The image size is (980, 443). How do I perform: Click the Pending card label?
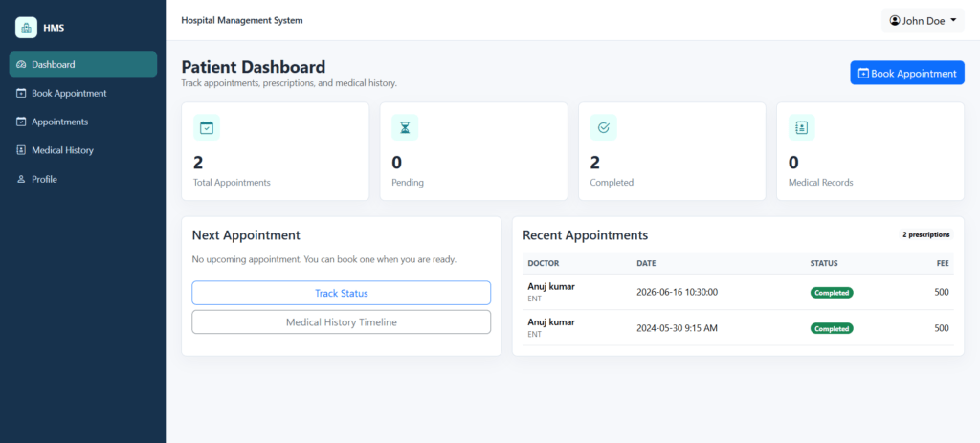point(408,183)
